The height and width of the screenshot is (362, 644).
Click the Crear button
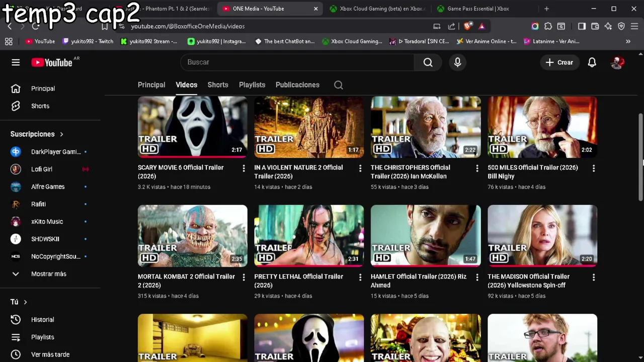[x=559, y=62]
